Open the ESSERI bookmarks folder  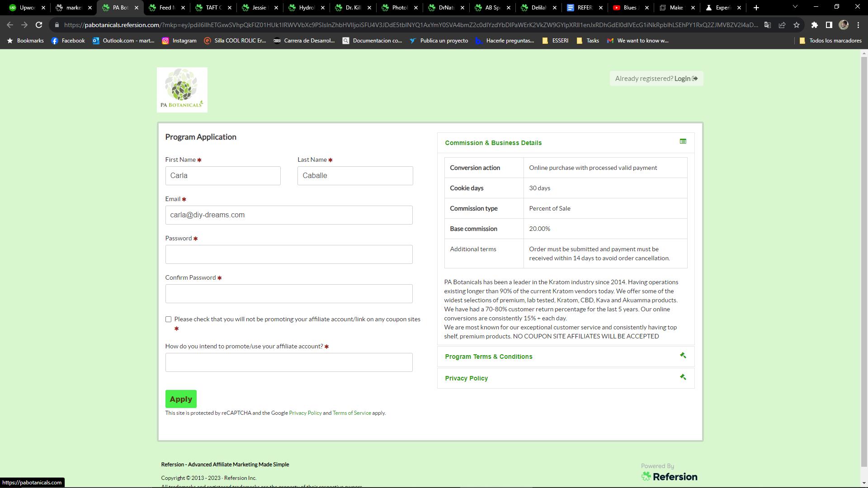(x=555, y=41)
